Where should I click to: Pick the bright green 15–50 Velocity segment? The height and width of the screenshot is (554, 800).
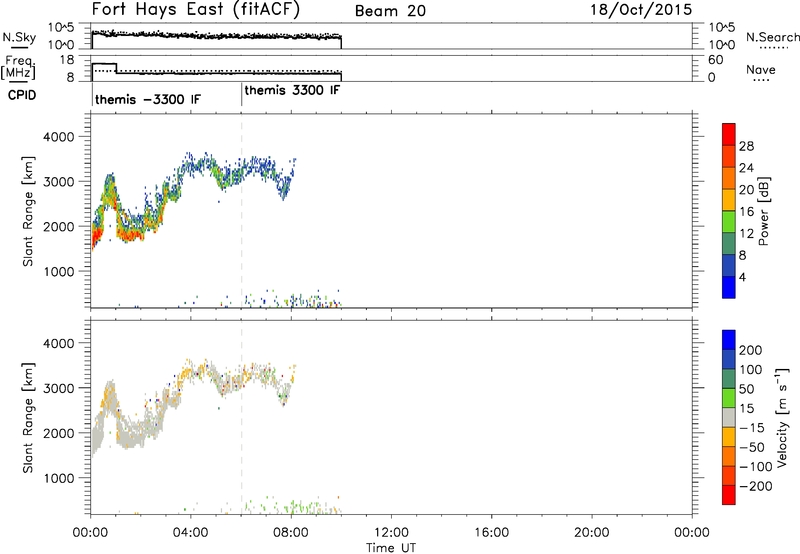point(729,398)
